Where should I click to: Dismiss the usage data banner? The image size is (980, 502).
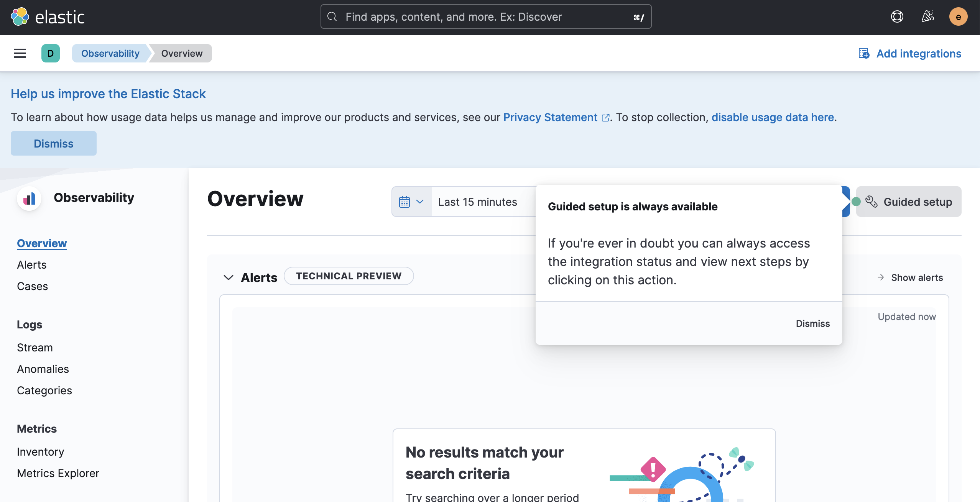[x=54, y=144]
